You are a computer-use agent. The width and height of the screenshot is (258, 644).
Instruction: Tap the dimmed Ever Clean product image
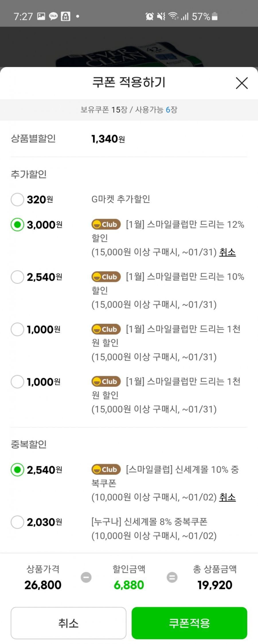129,56
